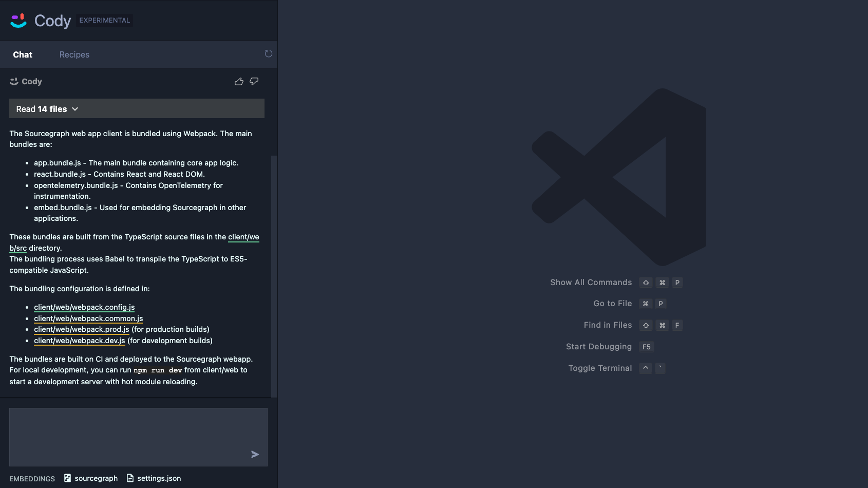Viewport: 868px width, 488px height.
Task: Click the settings.json label in the footer
Action: tap(159, 478)
